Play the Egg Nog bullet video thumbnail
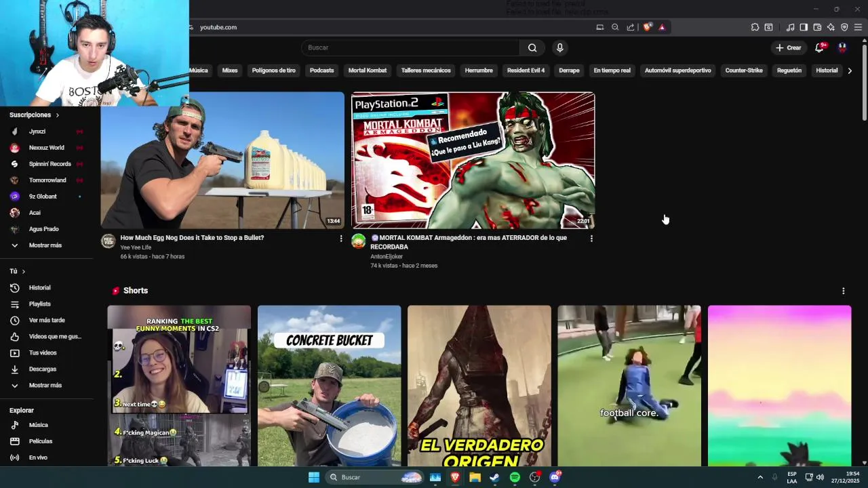The image size is (868, 488). pyautogui.click(x=222, y=161)
